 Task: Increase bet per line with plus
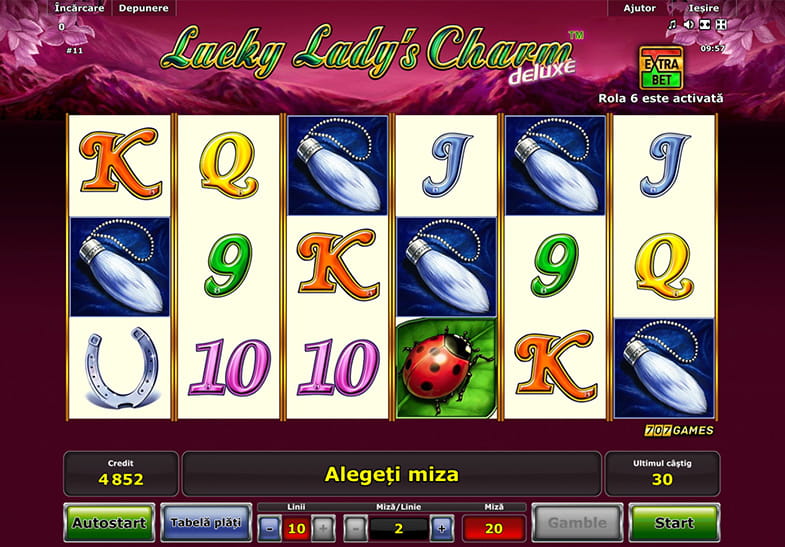click(442, 528)
